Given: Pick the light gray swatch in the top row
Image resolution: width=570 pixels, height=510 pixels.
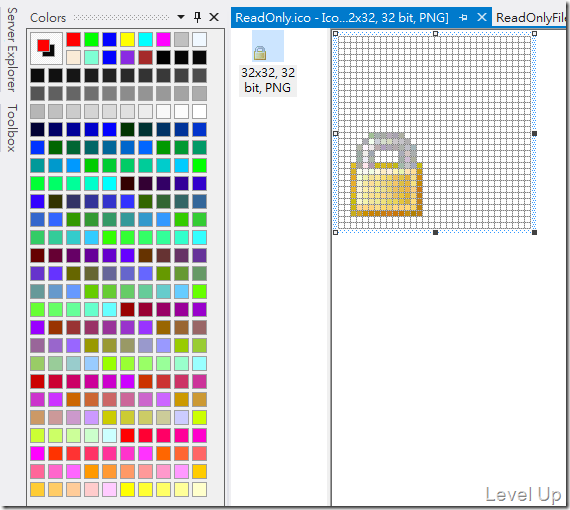Looking at the screenshot, I should [181, 40].
